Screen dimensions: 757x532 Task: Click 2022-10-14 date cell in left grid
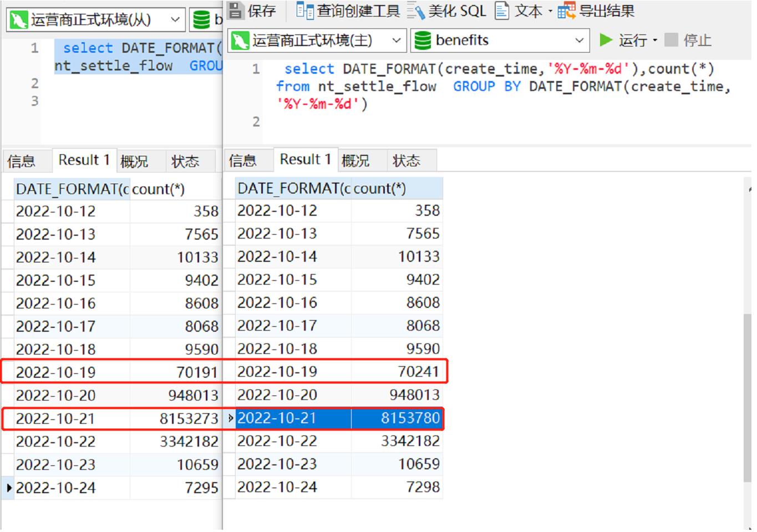coord(72,257)
